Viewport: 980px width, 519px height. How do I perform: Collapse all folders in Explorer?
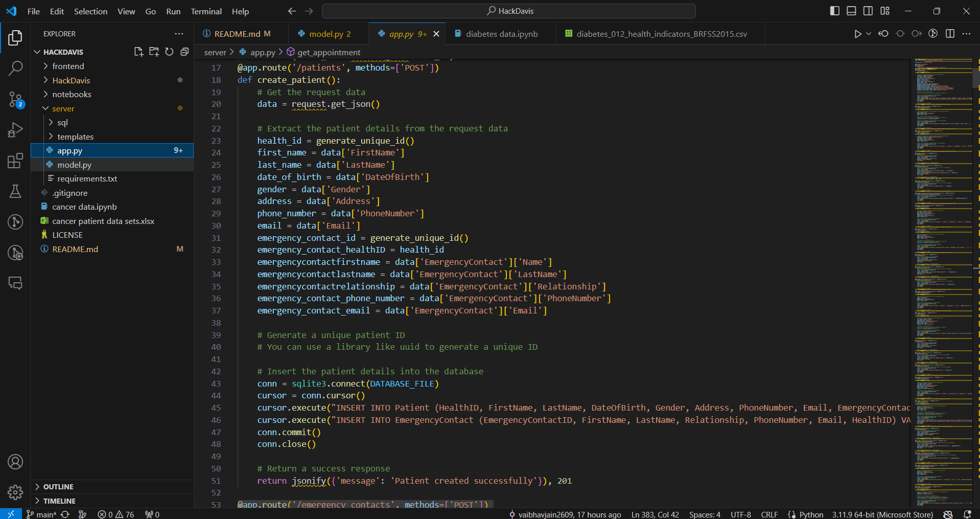click(184, 52)
